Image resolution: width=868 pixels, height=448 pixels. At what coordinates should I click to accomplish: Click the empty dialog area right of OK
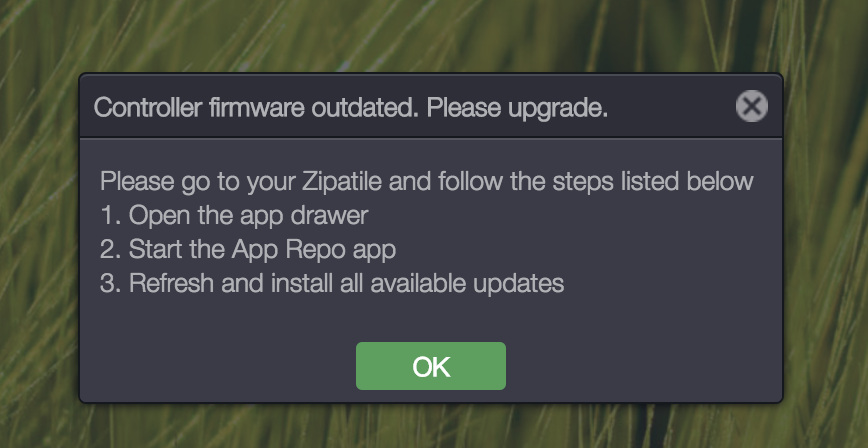tap(640, 366)
